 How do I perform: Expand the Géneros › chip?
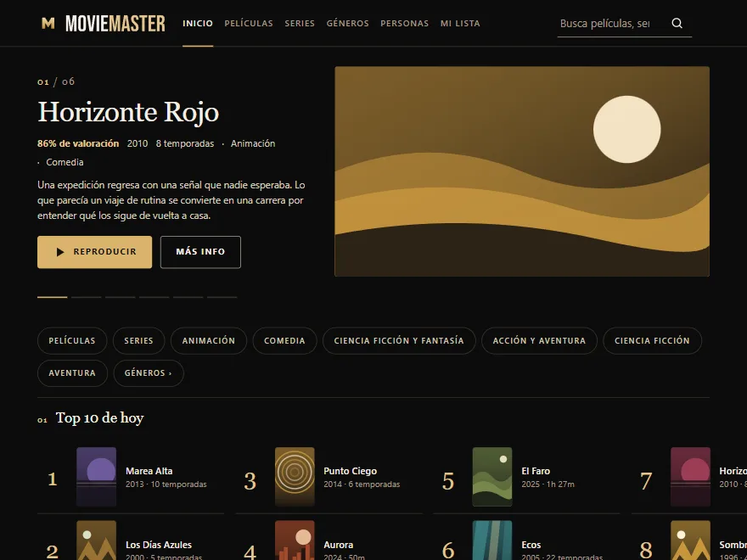click(x=149, y=373)
